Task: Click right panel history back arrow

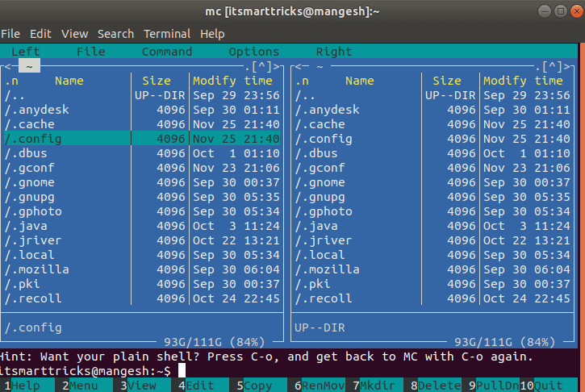Action: [x=298, y=67]
